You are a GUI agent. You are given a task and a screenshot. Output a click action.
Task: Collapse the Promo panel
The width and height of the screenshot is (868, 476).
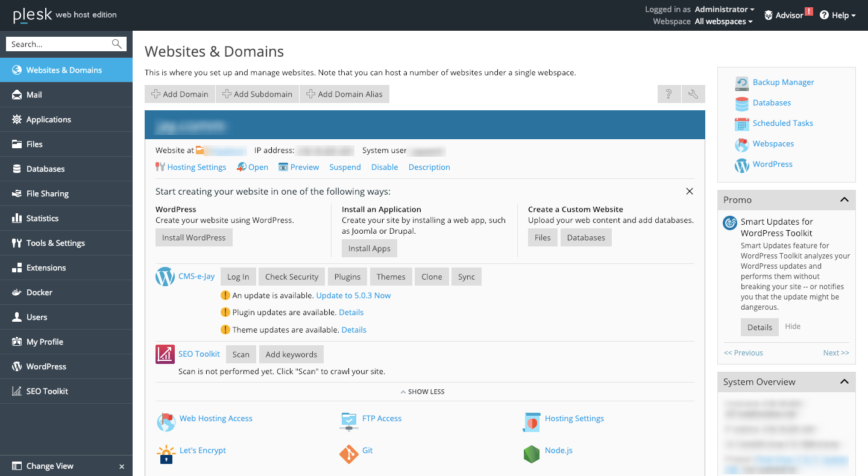[844, 199]
